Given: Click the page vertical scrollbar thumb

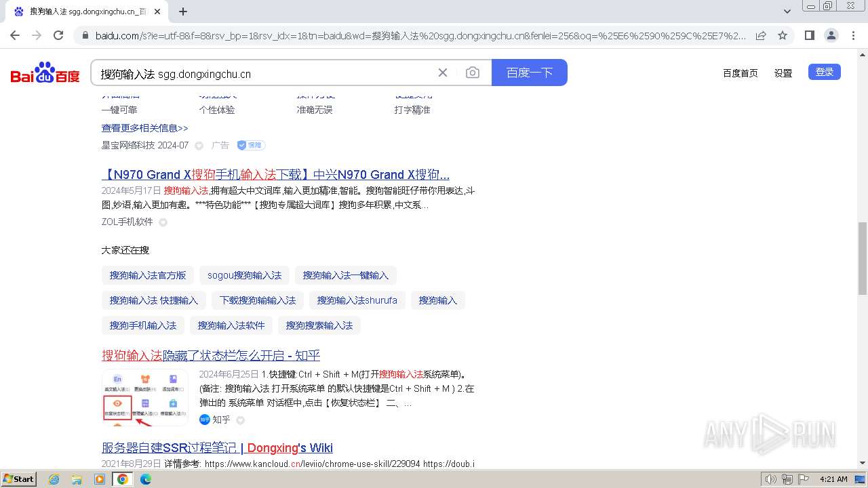Looking at the screenshot, I should click(x=863, y=258).
